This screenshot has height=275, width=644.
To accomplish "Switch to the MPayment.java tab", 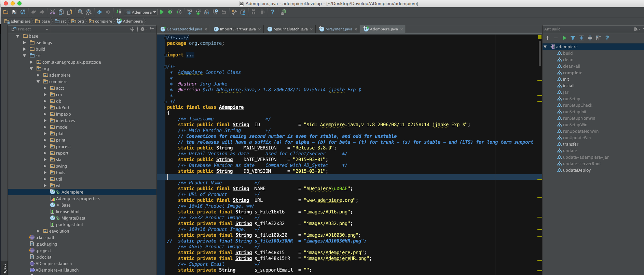I will (338, 29).
